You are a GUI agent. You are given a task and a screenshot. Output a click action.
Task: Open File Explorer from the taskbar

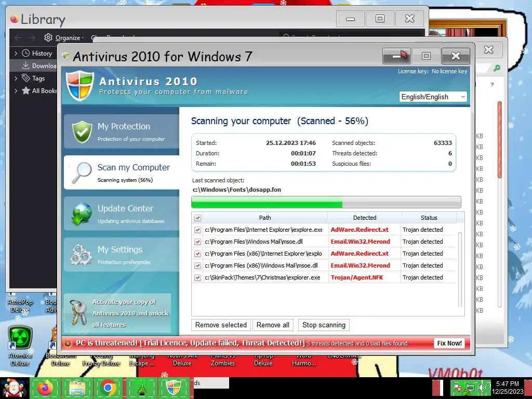pos(77,388)
